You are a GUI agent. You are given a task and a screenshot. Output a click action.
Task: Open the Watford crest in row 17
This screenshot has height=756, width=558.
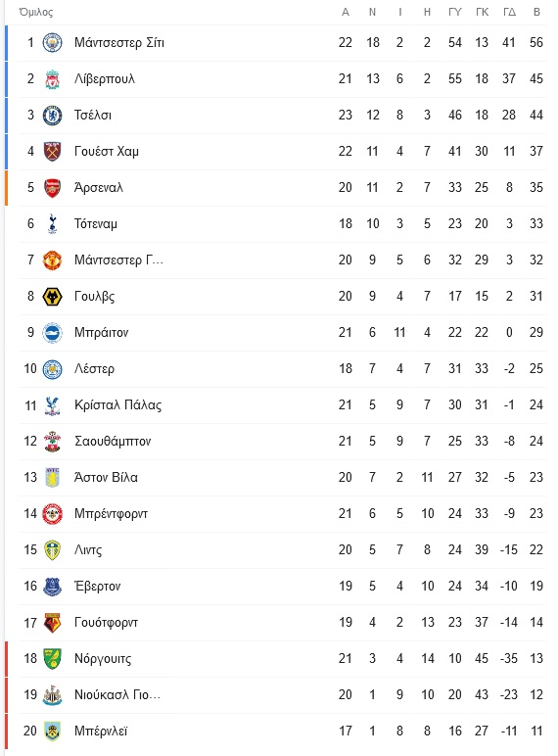[x=52, y=623]
